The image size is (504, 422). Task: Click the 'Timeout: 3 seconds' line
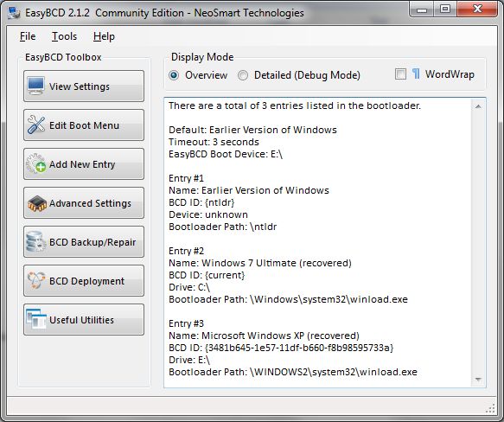(x=214, y=142)
